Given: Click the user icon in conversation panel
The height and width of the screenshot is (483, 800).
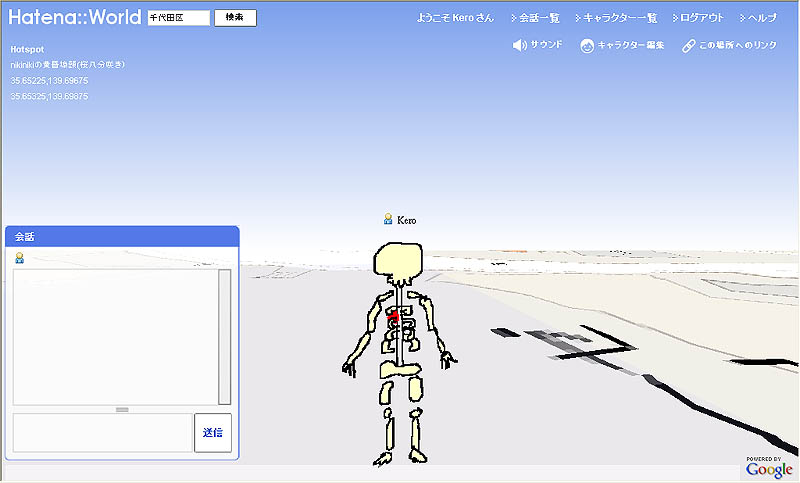Looking at the screenshot, I should pos(19,258).
